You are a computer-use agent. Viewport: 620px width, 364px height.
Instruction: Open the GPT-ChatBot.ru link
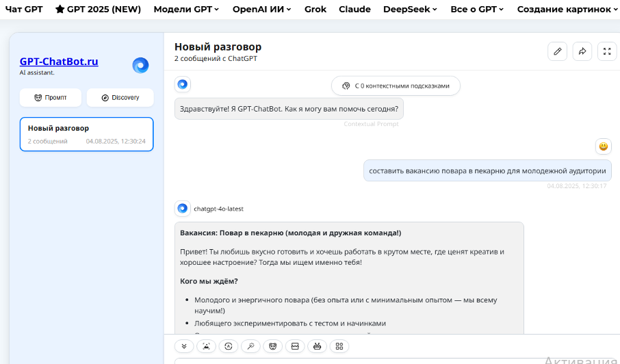pyautogui.click(x=59, y=62)
